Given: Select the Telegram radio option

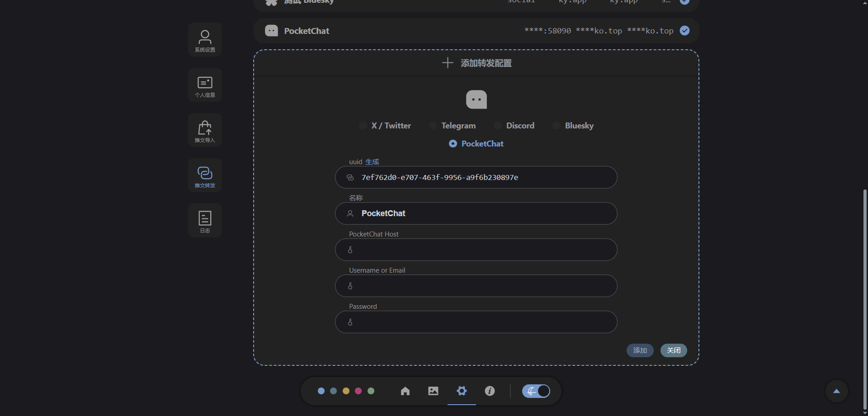Looking at the screenshot, I should point(433,126).
